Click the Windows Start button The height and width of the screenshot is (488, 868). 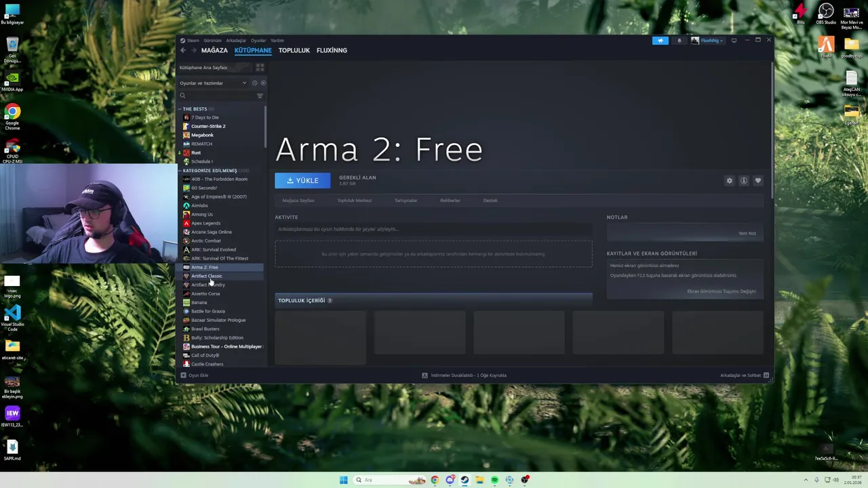(x=344, y=480)
